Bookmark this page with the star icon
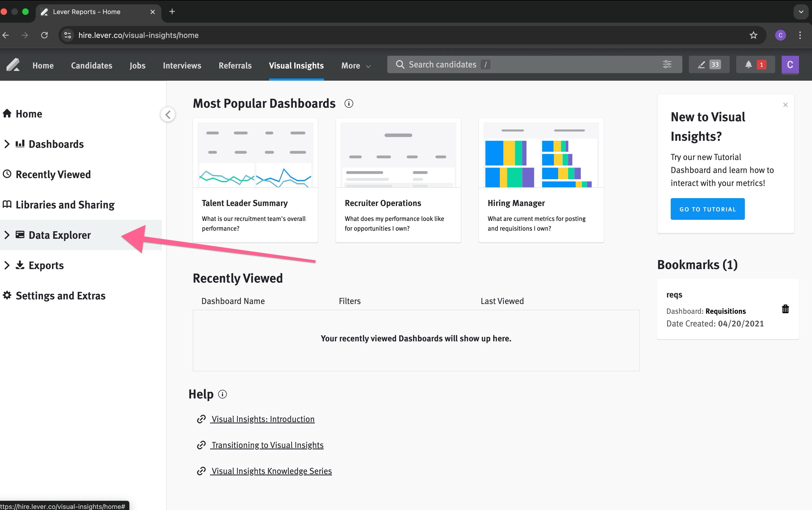812x510 pixels. pyautogui.click(x=753, y=35)
